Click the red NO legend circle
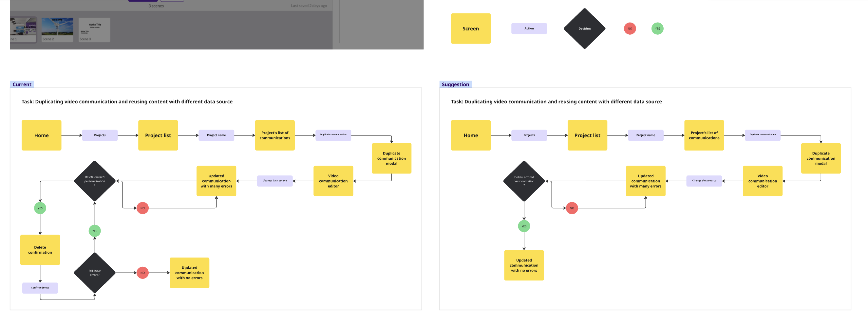 click(x=630, y=28)
